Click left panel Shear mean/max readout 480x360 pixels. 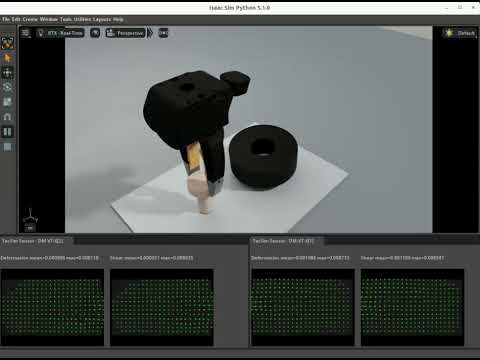coord(152,258)
